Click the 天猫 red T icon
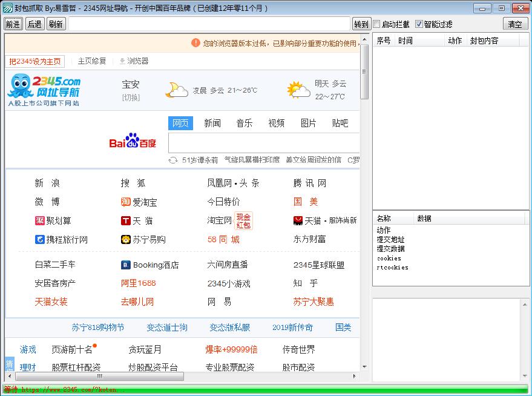This screenshot has height=396, width=532. (125, 220)
